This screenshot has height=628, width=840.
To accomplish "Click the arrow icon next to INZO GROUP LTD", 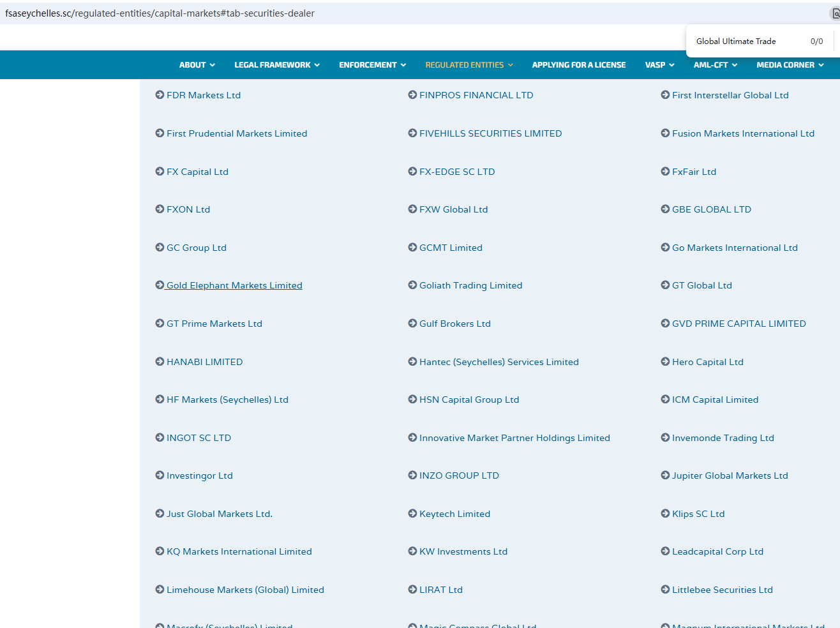I will tap(412, 475).
